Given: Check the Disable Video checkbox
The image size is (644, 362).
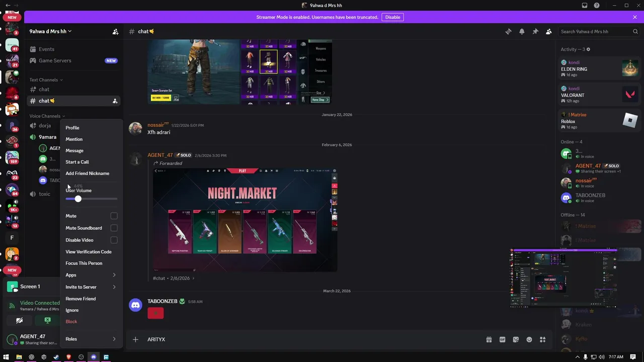Looking at the screenshot, I should 114,240.
